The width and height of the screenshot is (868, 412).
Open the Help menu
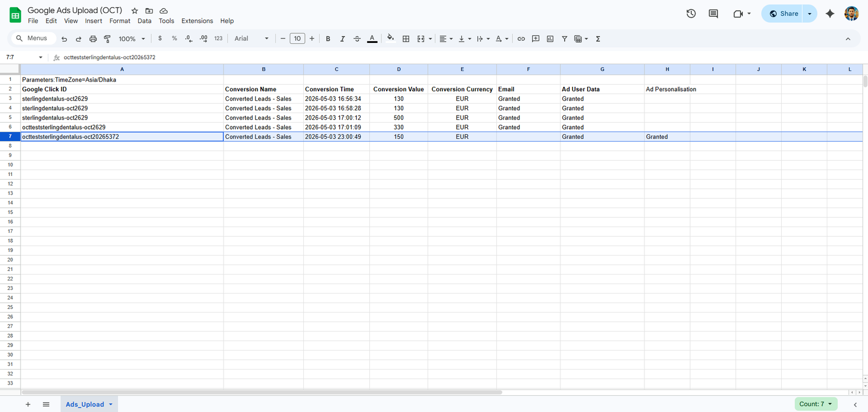click(x=227, y=21)
